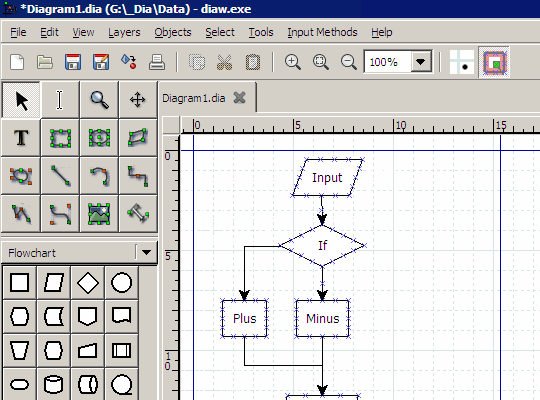Open the Input Methods menu

pyautogui.click(x=322, y=32)
